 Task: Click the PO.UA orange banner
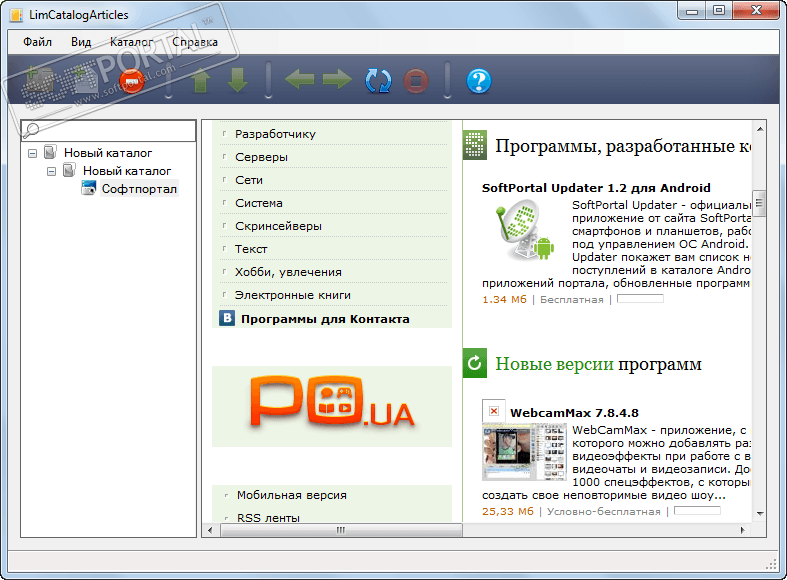click(x=332, y=406)
